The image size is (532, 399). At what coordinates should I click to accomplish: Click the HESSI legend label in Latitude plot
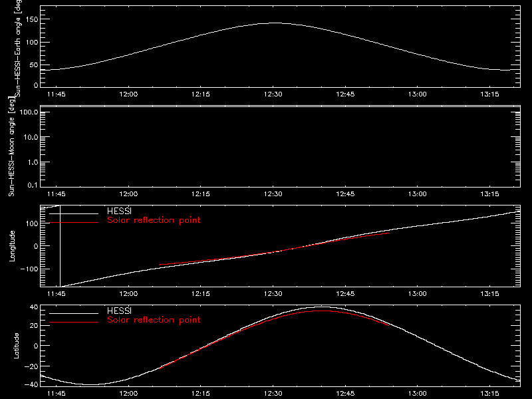click(x=119, y=311)
